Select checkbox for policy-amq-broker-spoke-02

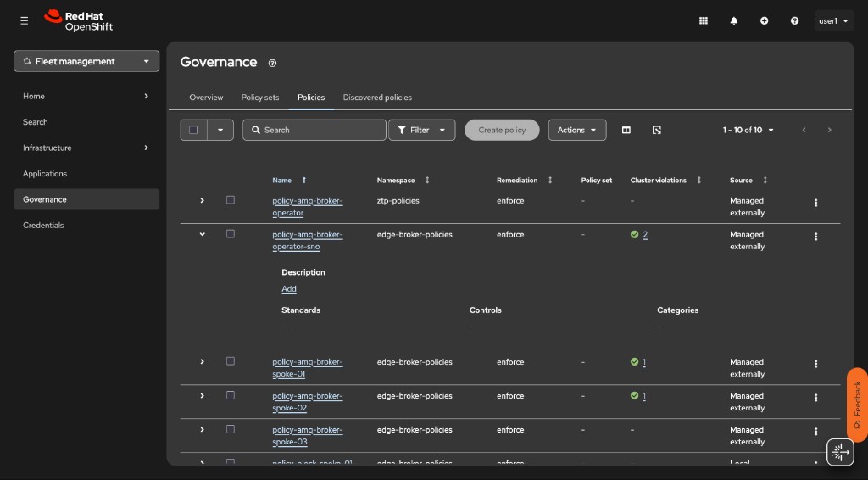(231, 395)
